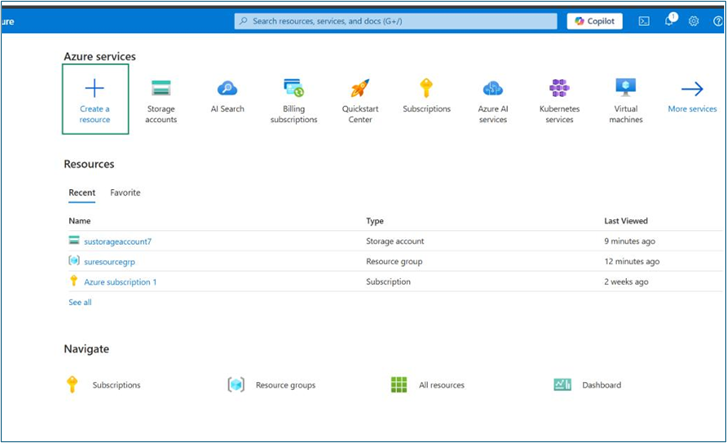Image resolution: width=727 pixels, height=443 pixels.
Task: Open Virtual machines service icon
Action: (625, 87)
